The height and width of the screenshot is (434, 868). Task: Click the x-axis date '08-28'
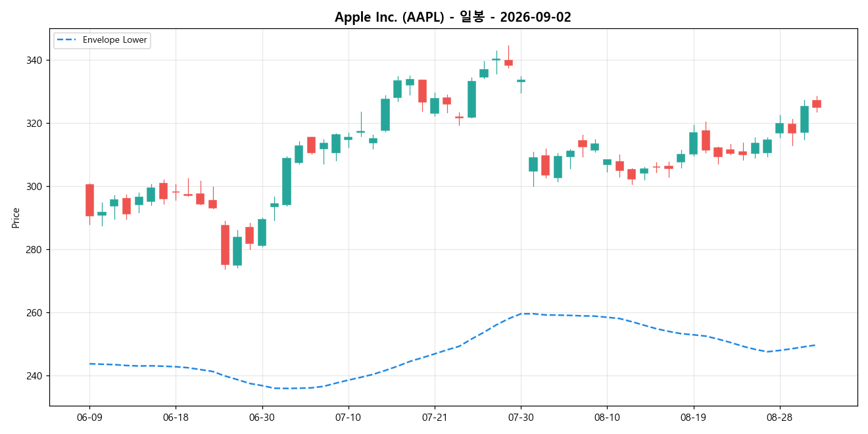tap(779, 418)
